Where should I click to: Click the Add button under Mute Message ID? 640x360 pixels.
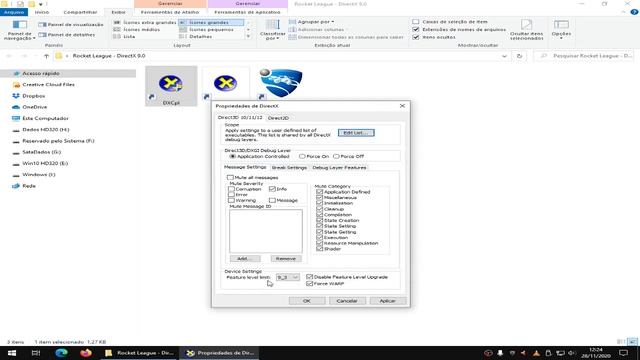[245, 259]
